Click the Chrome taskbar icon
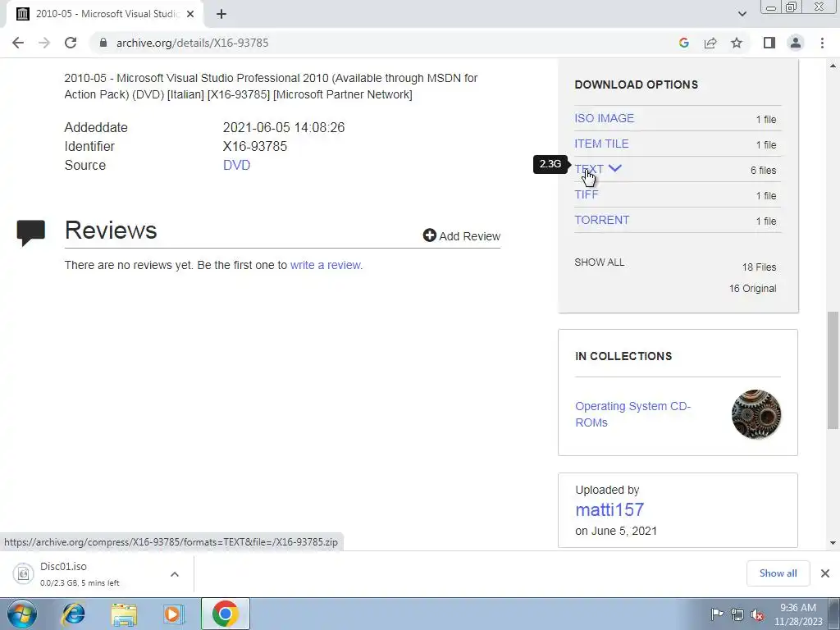The width and height of the screenshot is (840, 630). 225,614
